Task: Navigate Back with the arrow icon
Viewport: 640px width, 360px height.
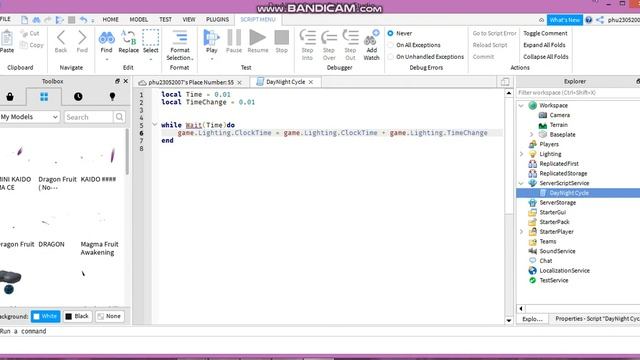Action: [x=61, y=38]
